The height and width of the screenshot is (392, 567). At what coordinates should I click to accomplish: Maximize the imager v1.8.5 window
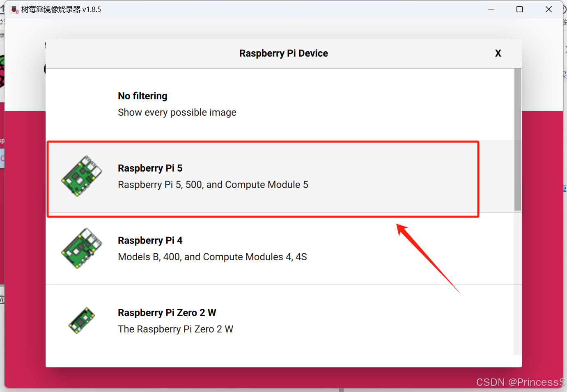[519, 9]
